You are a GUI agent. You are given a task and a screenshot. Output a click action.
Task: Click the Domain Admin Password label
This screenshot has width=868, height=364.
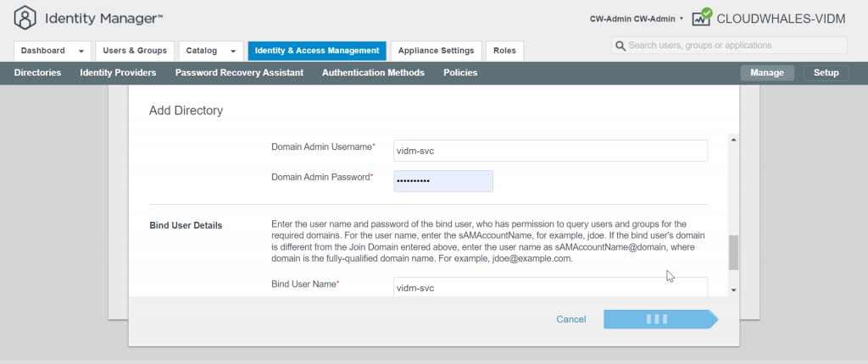(323, 177)
